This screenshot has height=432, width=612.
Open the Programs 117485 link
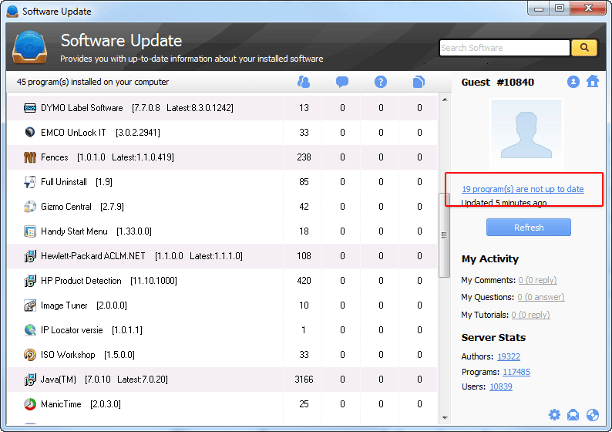click(x=516, y=372)
